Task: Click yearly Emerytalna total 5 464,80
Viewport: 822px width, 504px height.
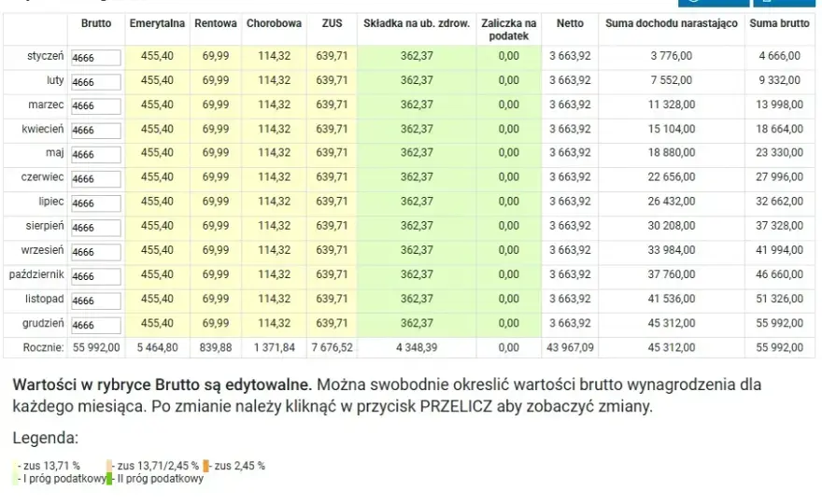Action: [157, 347]
